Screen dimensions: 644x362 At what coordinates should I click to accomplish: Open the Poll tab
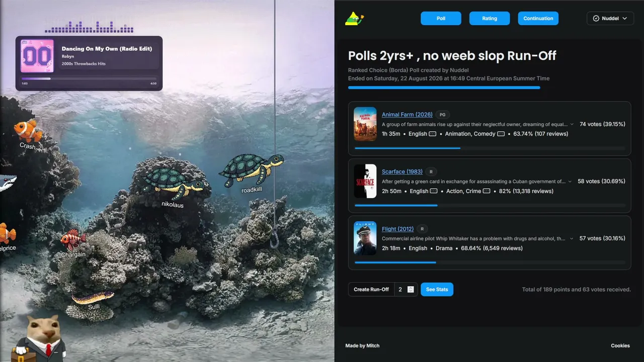click(441, 19)
